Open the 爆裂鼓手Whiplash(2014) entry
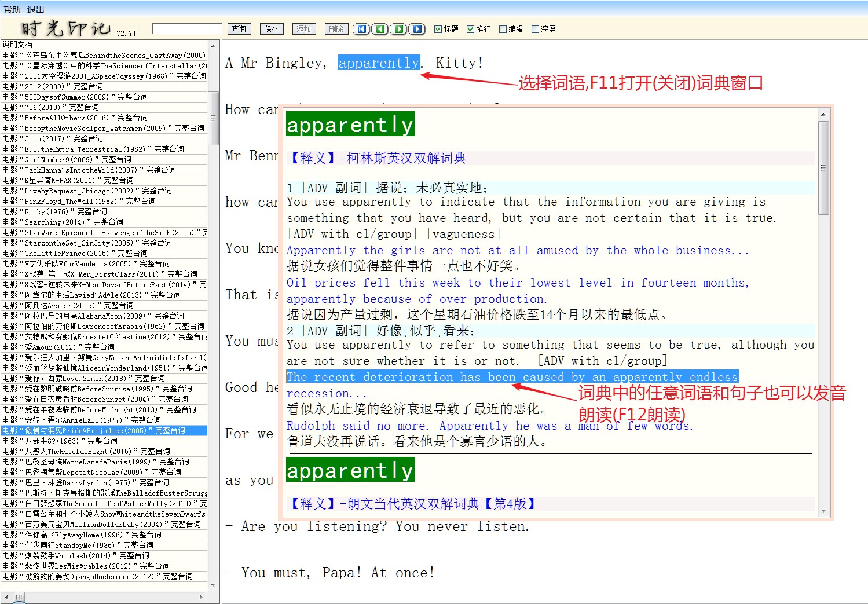 point(104,555)
